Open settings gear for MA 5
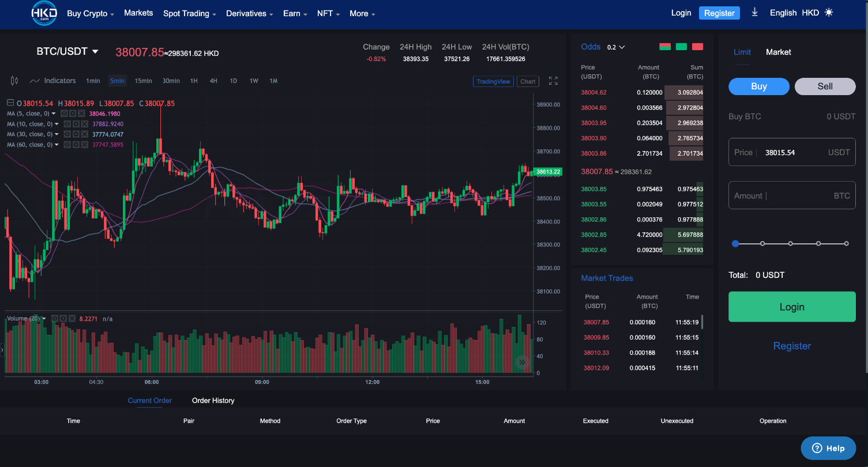This screenshot has width=868, height=467. pos(74,114)
